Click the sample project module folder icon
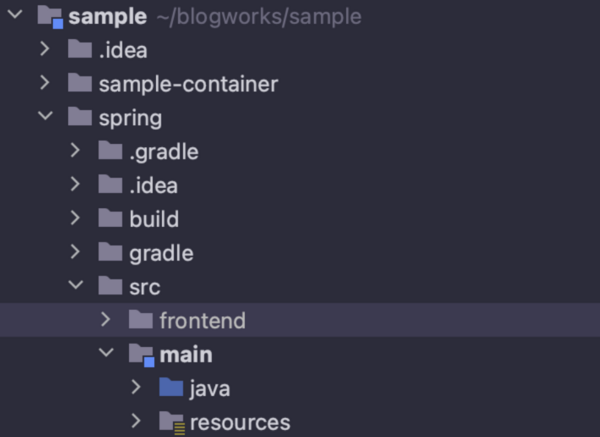600x437 pixels. pos(50,17)
